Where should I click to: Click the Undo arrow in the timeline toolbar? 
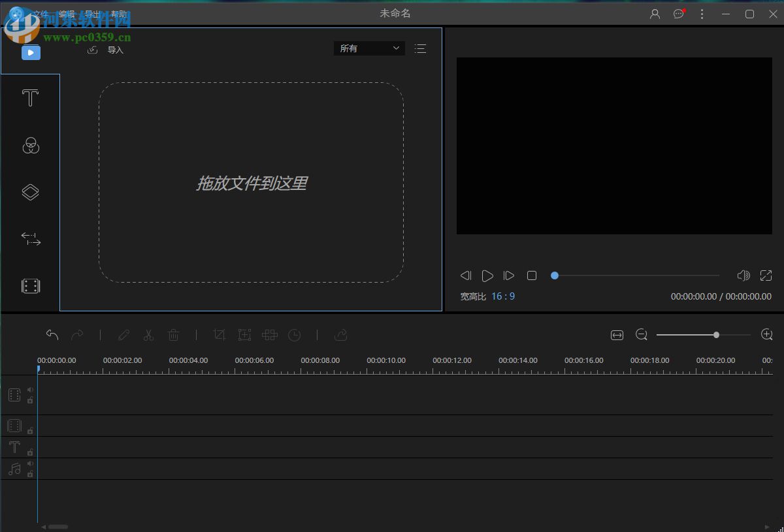52,335
